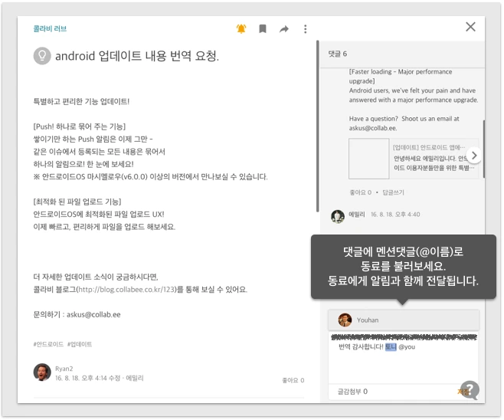Toggle the orange notification bell icon
This screenshot has height=420, width=504.
click(x=241, y=29)
